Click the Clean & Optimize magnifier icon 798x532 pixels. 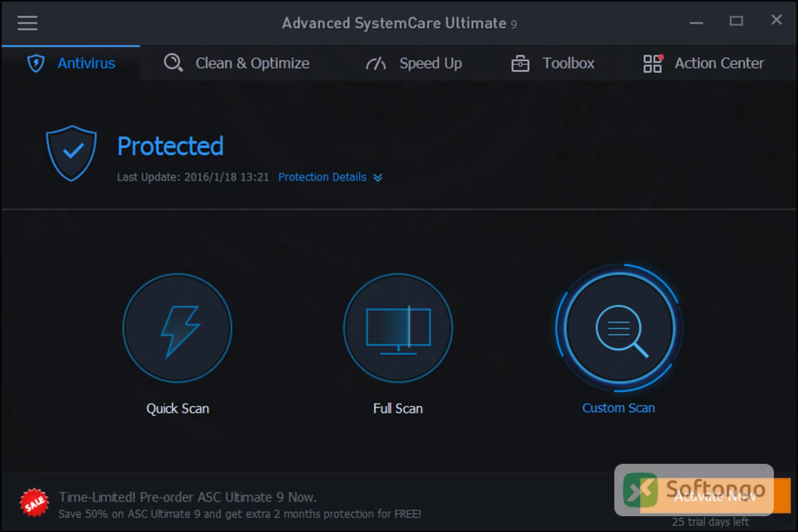click(173, 63)
